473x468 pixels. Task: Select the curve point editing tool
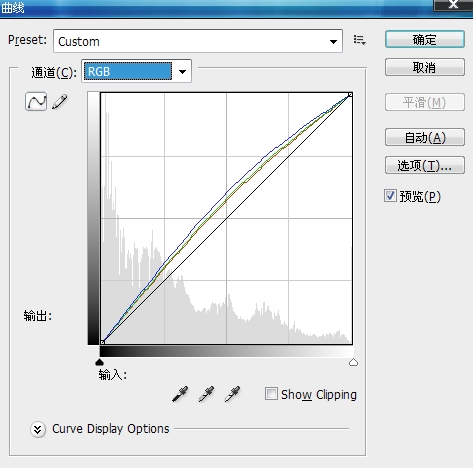36,101
